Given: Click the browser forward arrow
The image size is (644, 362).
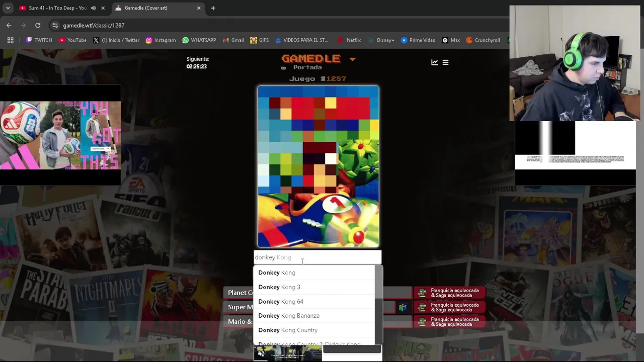Looking at the screenshot, I should 23,25.
